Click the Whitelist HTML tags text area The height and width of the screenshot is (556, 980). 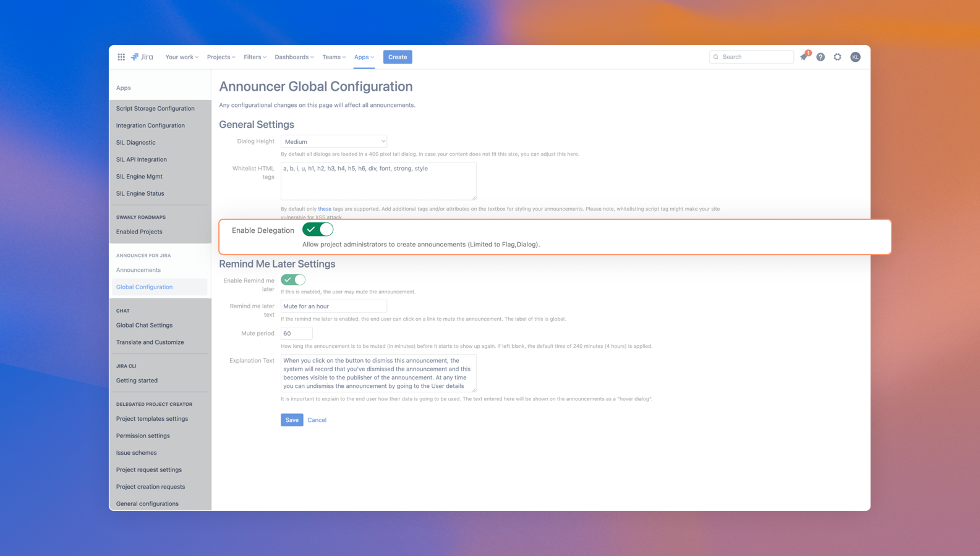pyautogui.click(x=378, y=181)
